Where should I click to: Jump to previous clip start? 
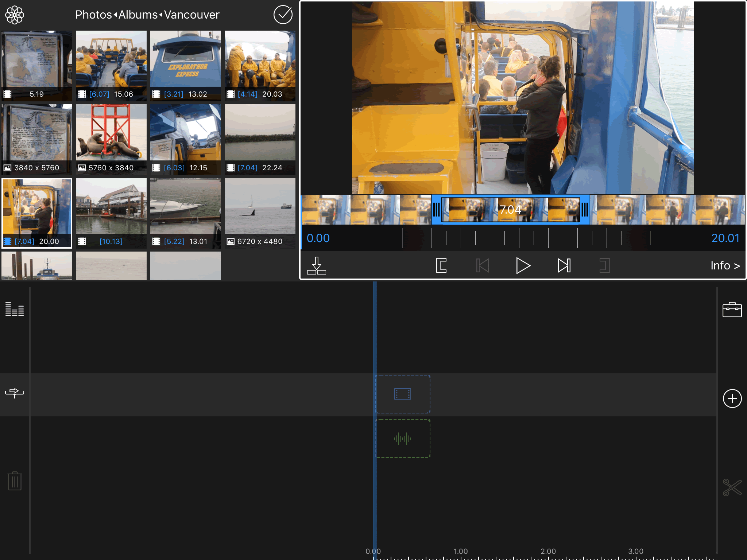click(482, 265)
